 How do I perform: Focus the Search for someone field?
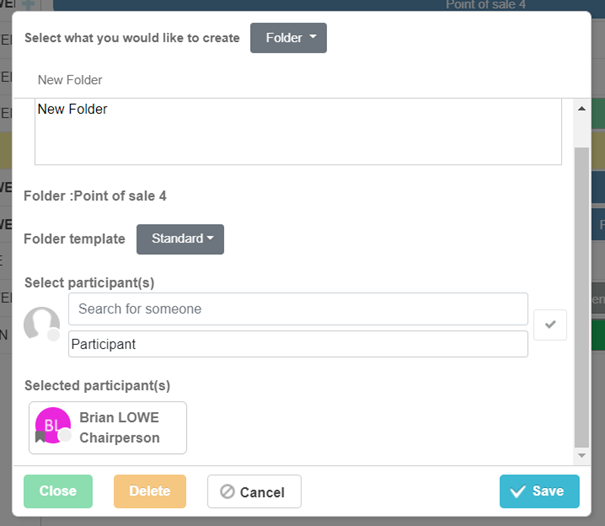click(298, 309)
